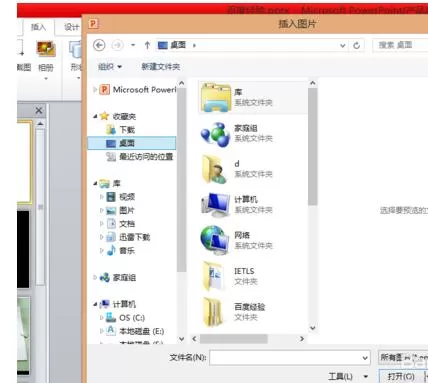Click the forward navigation arrow
The image size is (428, 383).
pos(117,45)
